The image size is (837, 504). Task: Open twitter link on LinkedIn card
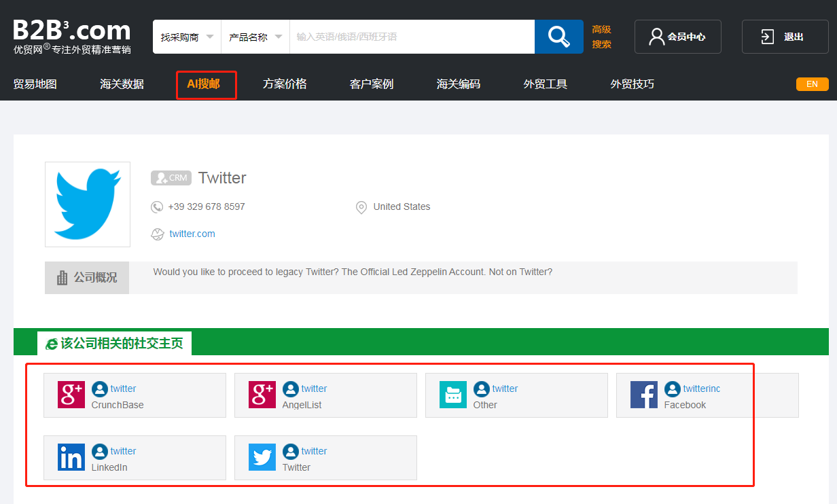[124, 451]
